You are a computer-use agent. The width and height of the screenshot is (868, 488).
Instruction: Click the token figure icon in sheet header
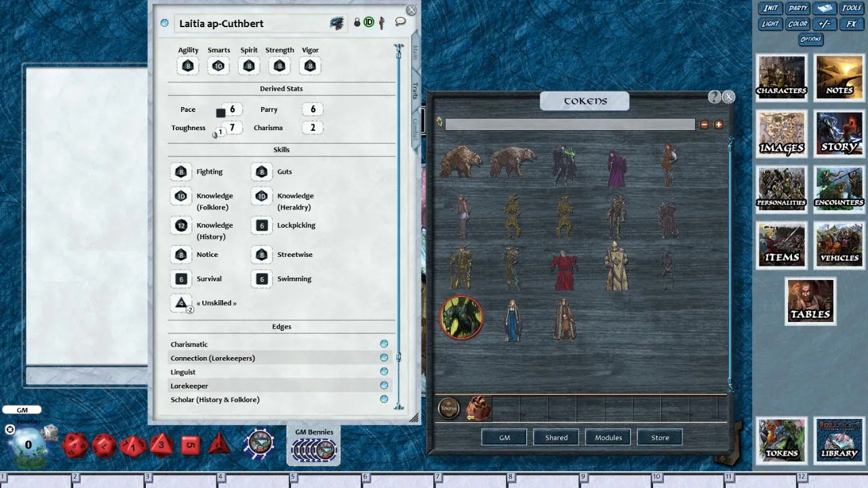382,22
